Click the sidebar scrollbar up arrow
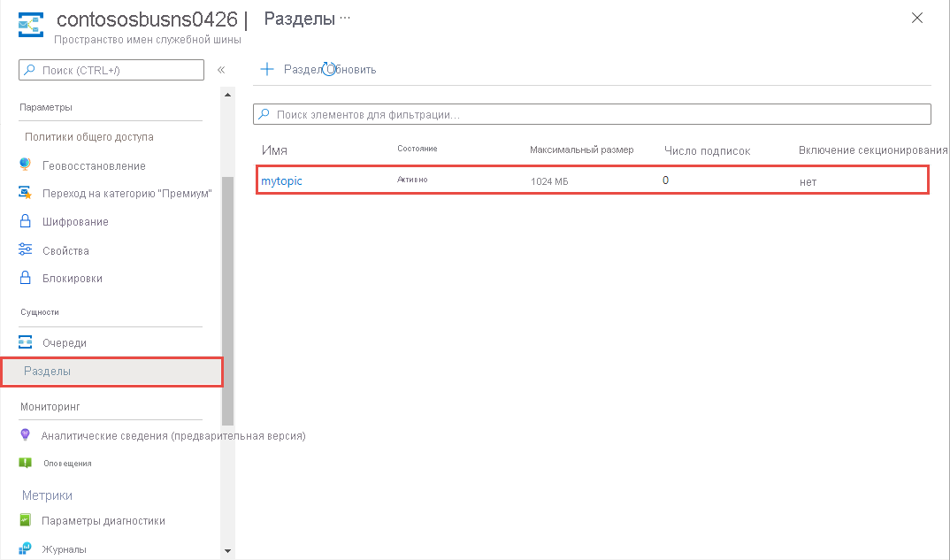The height and width of the screenshot is (560, 950). point(228,95)
